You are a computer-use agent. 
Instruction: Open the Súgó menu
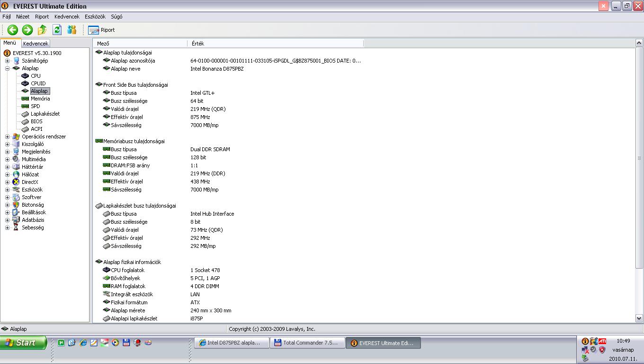coord(116,17)
